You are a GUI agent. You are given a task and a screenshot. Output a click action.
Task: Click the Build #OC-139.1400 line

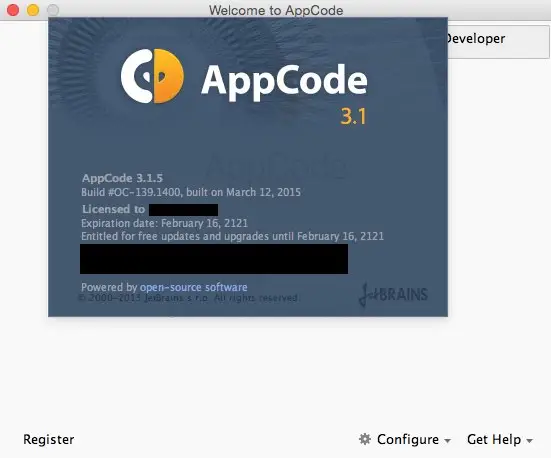coord(191,192)
